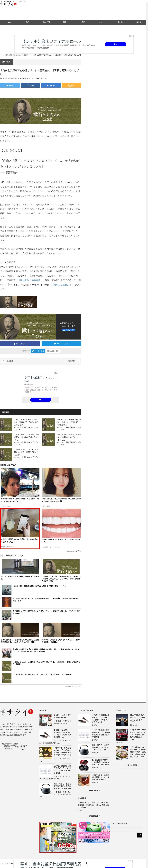Click the Facebook Share button under the title
The height and width of the screenshot is (868, 148).
[30, 85]
